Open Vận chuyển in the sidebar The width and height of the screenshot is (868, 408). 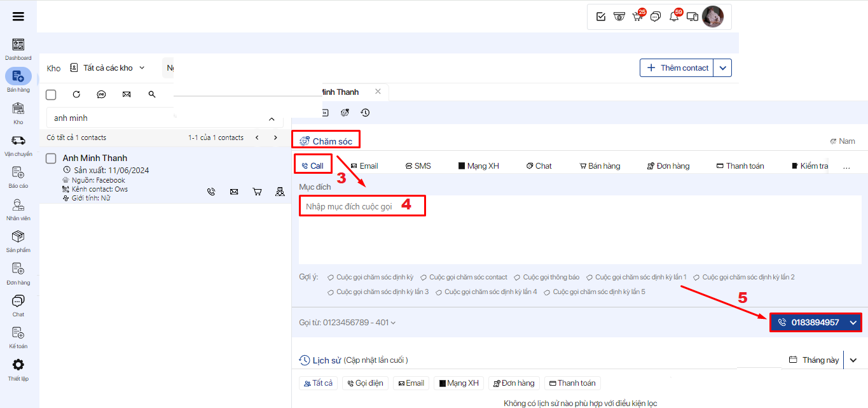(18, 144)
